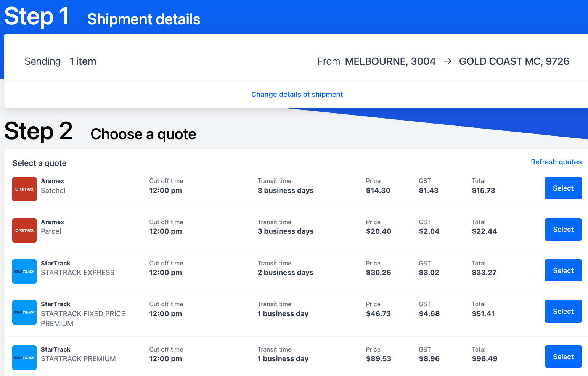Choose the StarTrack Express quote
The image size is (588, 376).
pyautogui.click(x=563, y=270)
